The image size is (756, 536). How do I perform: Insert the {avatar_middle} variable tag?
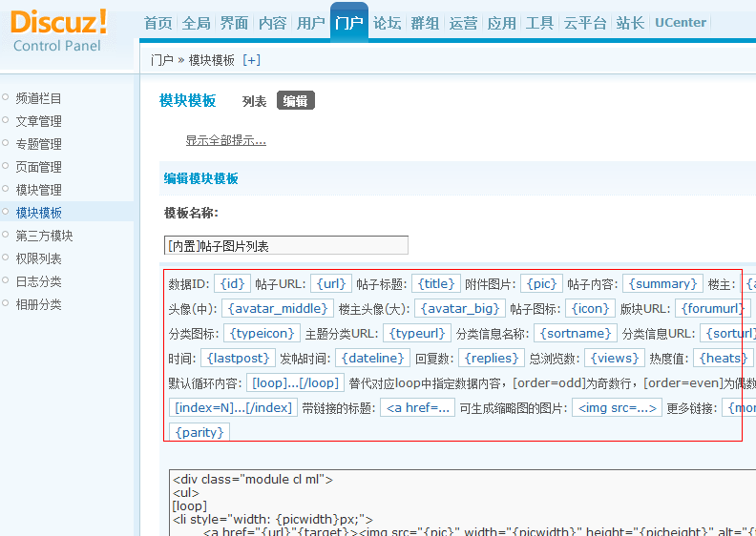[276, 308]
